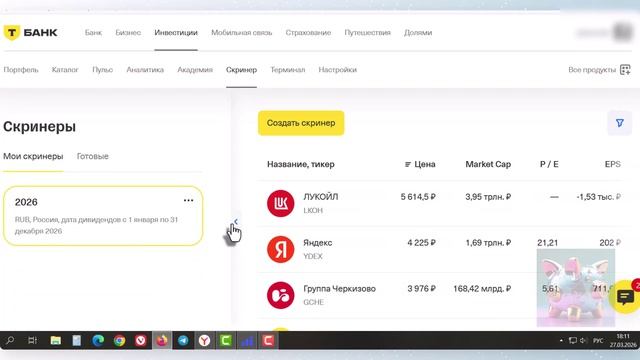Open the Яндекс stock name
640x360 pixels.
point(318,243)
